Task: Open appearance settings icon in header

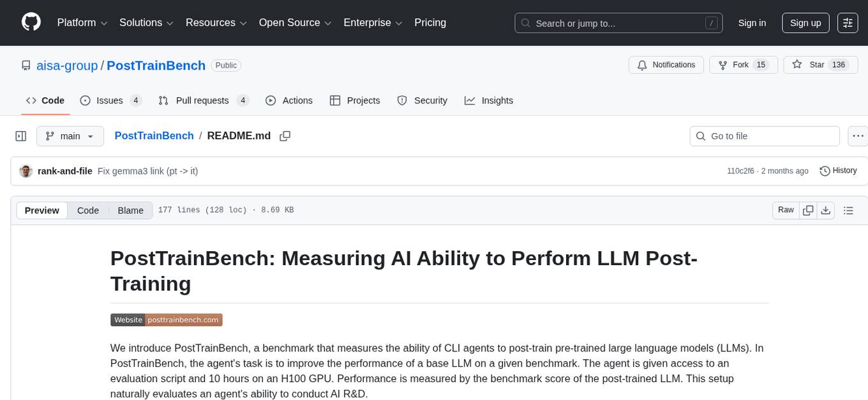Action: click(x=848, y=23)
